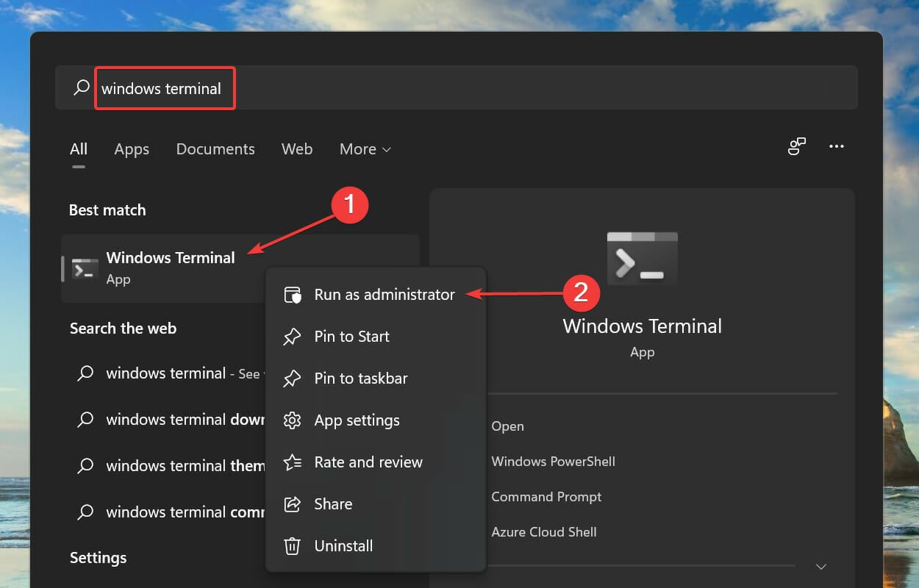Viewport: 919px width, 588px height.
Task: Switch to the Apps filter tab
Action: [x=132, y=149]
